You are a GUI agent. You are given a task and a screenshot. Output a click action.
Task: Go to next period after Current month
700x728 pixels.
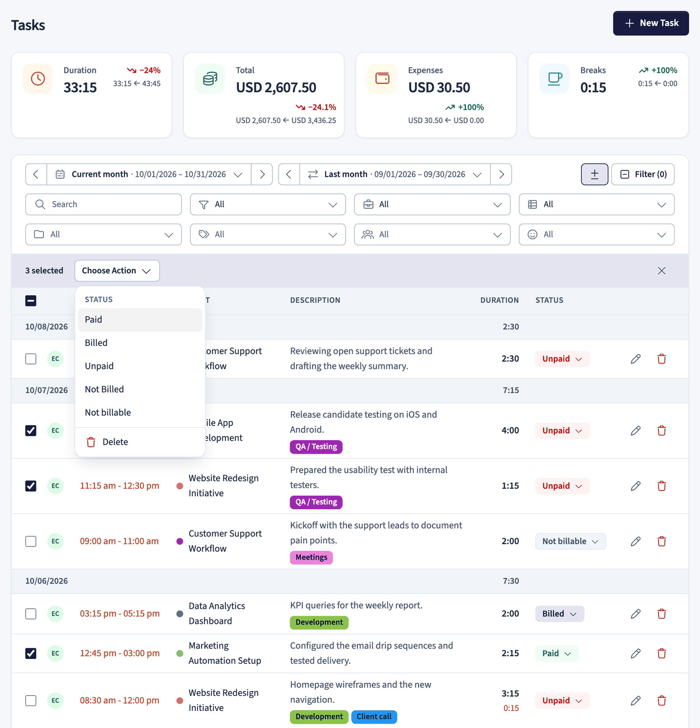[x=262, y=174]
